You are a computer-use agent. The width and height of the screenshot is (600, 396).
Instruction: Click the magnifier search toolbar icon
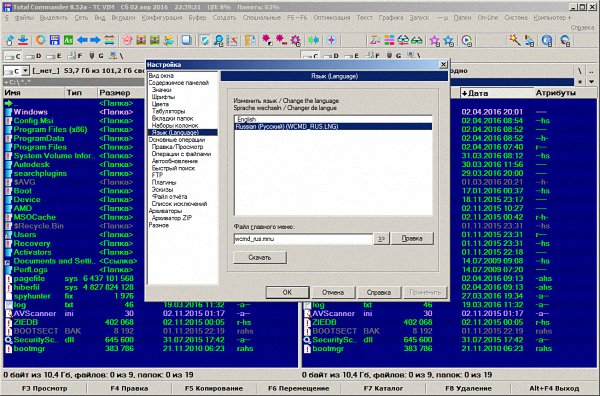tap(218, 40)
